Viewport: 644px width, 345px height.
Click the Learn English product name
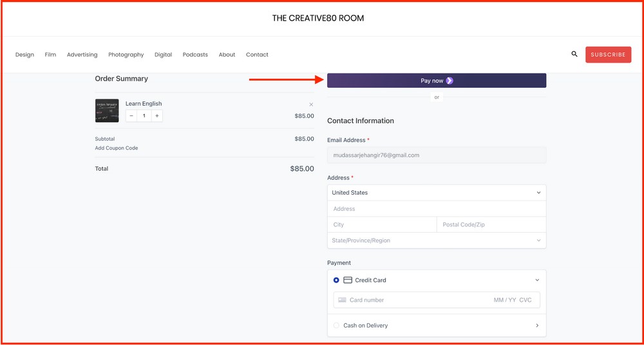pos(144,104)
